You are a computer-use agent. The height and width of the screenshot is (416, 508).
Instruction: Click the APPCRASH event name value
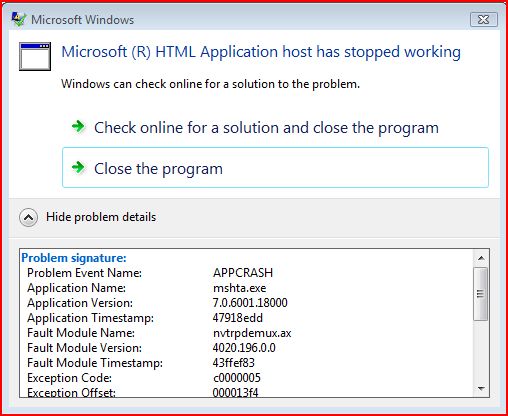[x=243, y=273]
